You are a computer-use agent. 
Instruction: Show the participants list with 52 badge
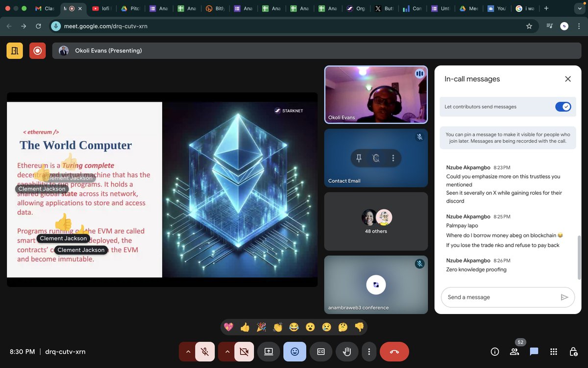[514, 351]
